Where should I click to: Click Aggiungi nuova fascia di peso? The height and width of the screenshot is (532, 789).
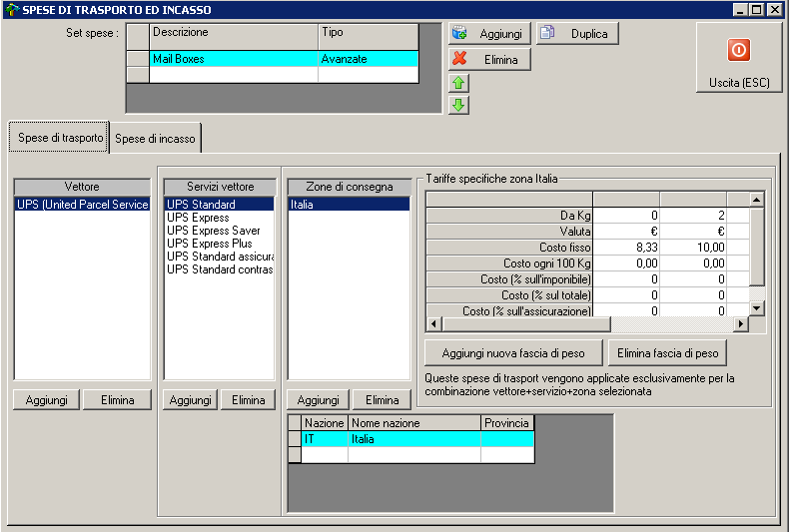(x=513, y=353)
